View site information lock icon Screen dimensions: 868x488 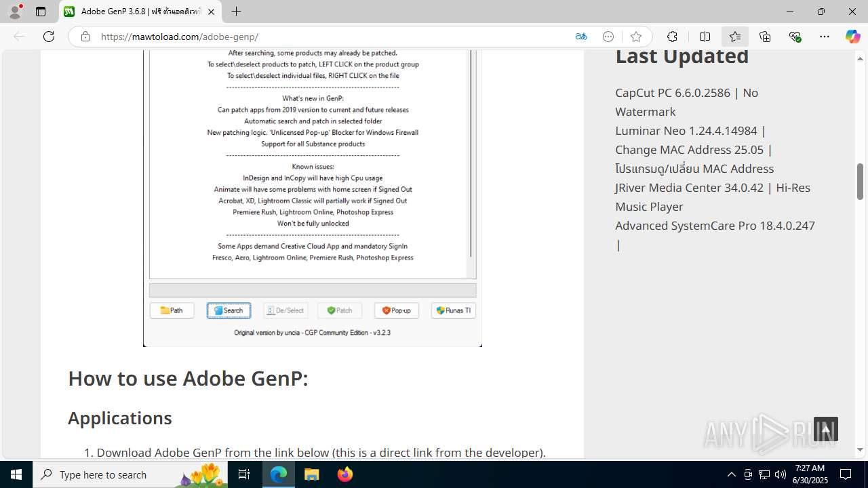point(85,37)
